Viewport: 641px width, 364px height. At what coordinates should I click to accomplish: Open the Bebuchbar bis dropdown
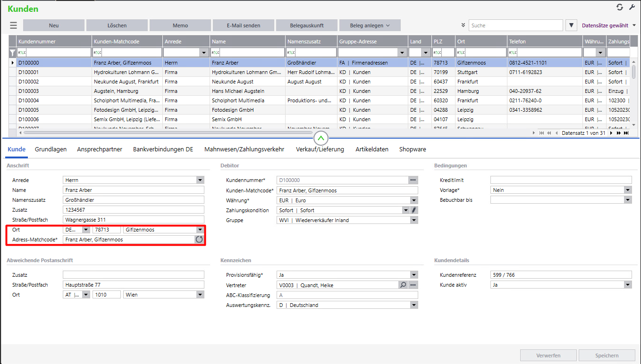tap(628, 200)
